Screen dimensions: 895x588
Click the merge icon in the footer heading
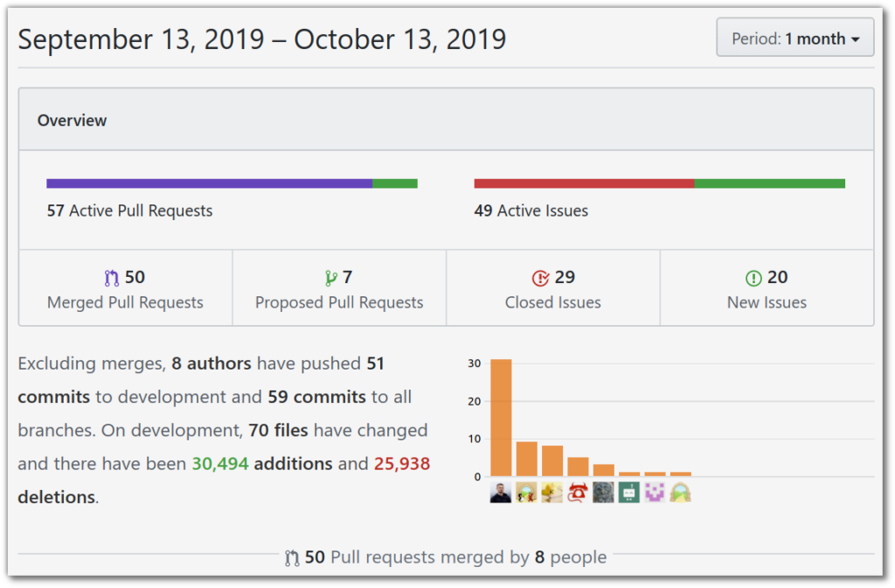coord(292,557)
